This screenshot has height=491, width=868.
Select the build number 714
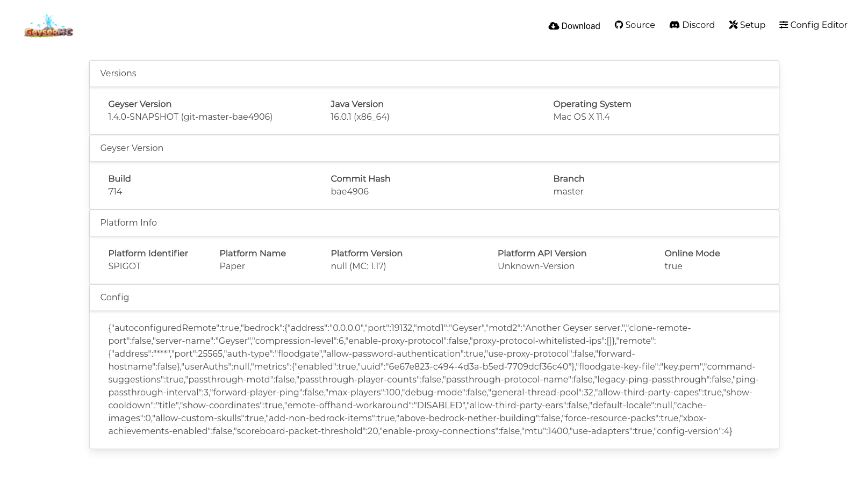coord(115,192)
